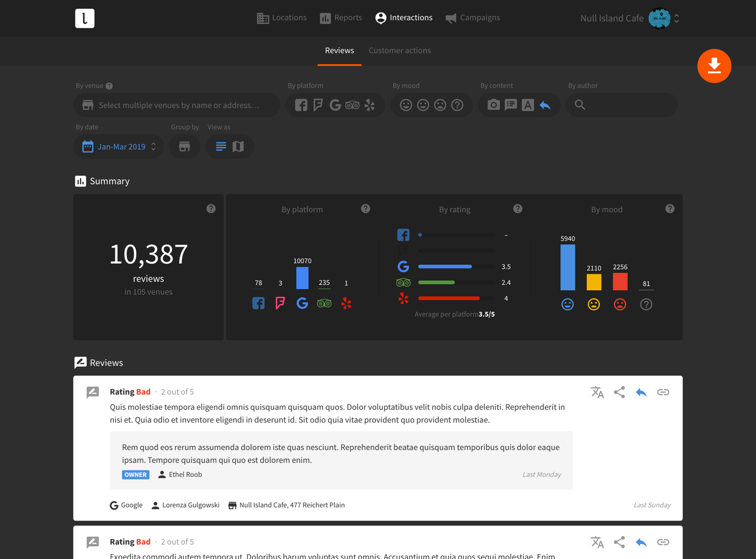
Task: Filter reviews by Facebook platform
Action: pyautogui.click(x=301, y=105)
